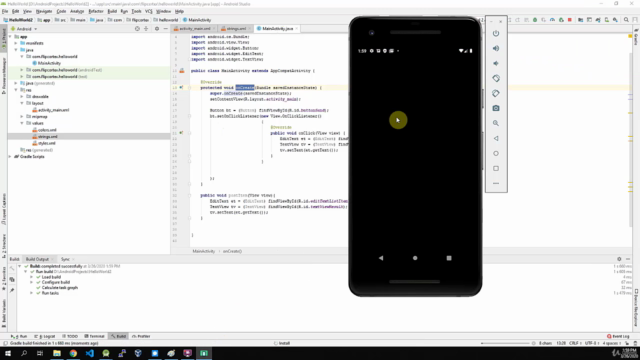The image size is (640, 360).
Task: Click Windows Start button
Action: point(8,353)
